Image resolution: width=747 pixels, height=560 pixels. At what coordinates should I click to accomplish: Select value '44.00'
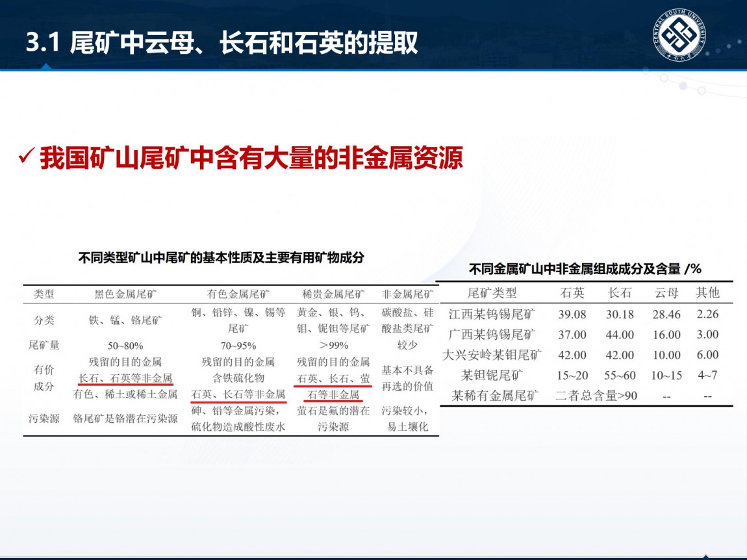[620, 335]
